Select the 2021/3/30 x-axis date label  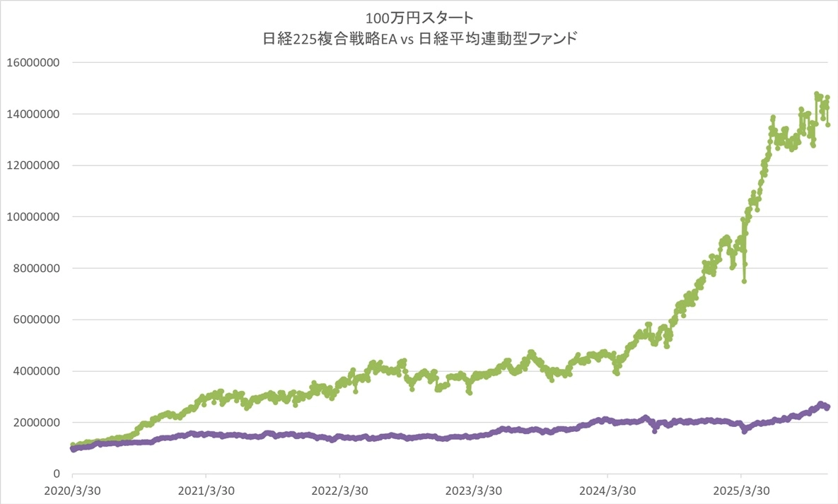[x=206, y=490]
